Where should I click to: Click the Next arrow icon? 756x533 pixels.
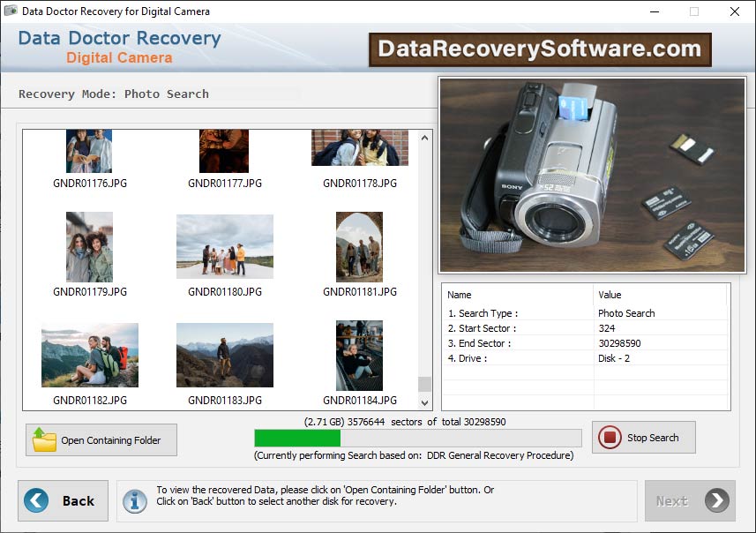(x=716, y=500)
